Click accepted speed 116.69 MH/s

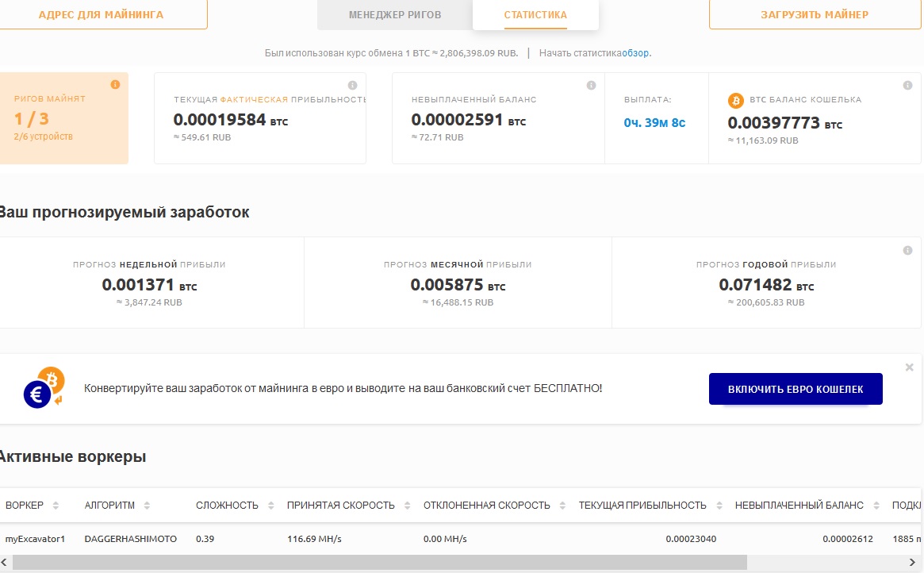[314, 539]
